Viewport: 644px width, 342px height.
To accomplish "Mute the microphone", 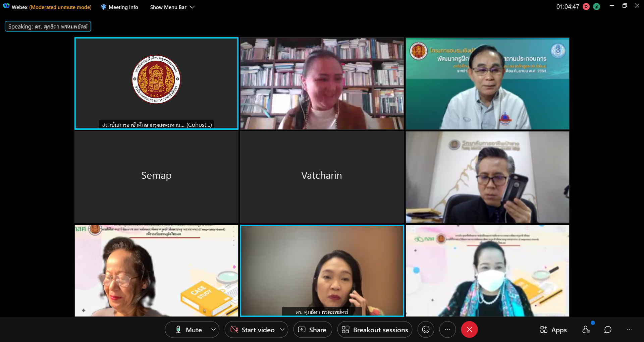I will [189, 330].
